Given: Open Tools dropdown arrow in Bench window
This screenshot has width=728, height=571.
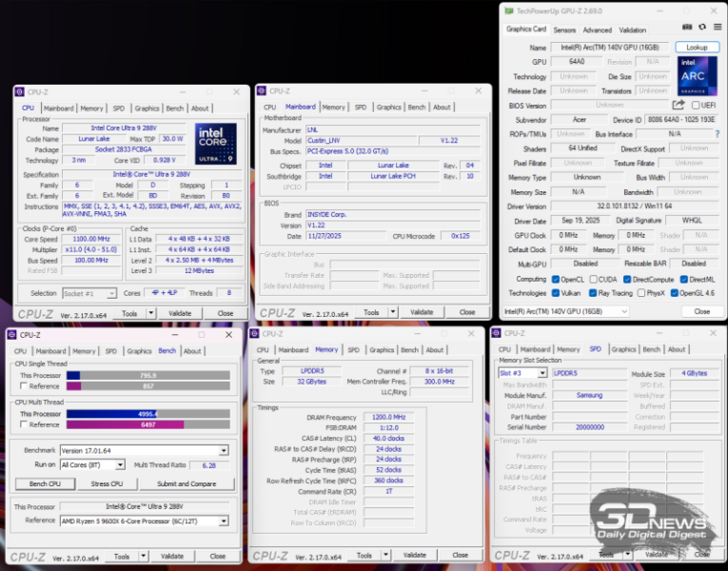Looking at the screenshot, I should pyautogui.click(x=144, y=556).
